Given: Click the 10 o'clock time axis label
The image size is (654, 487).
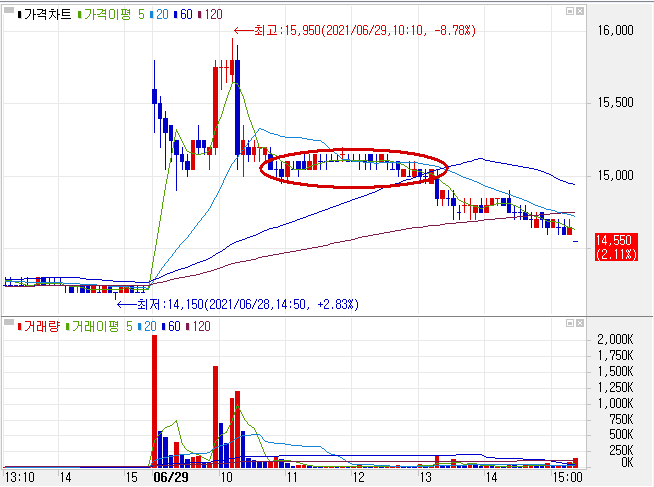Looking at the screenshot, I should pos(226,477).
